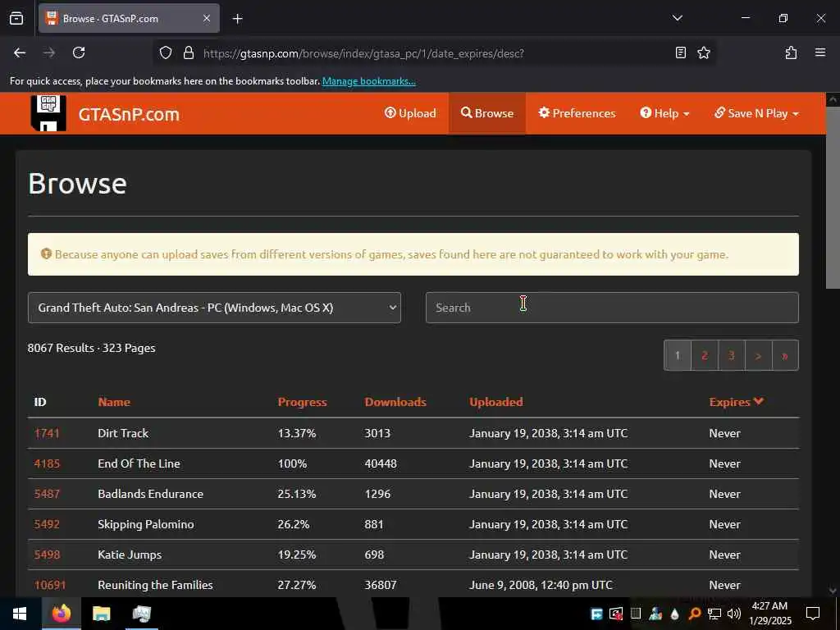Open the Extensions puzzle icon
The width and height of the screenshot is (840, 630).
[791, 52]
